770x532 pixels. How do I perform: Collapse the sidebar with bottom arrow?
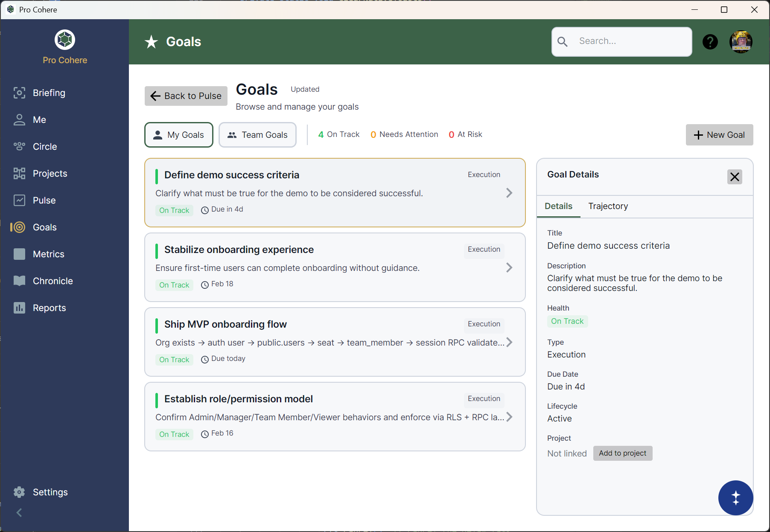click(19, 512)
